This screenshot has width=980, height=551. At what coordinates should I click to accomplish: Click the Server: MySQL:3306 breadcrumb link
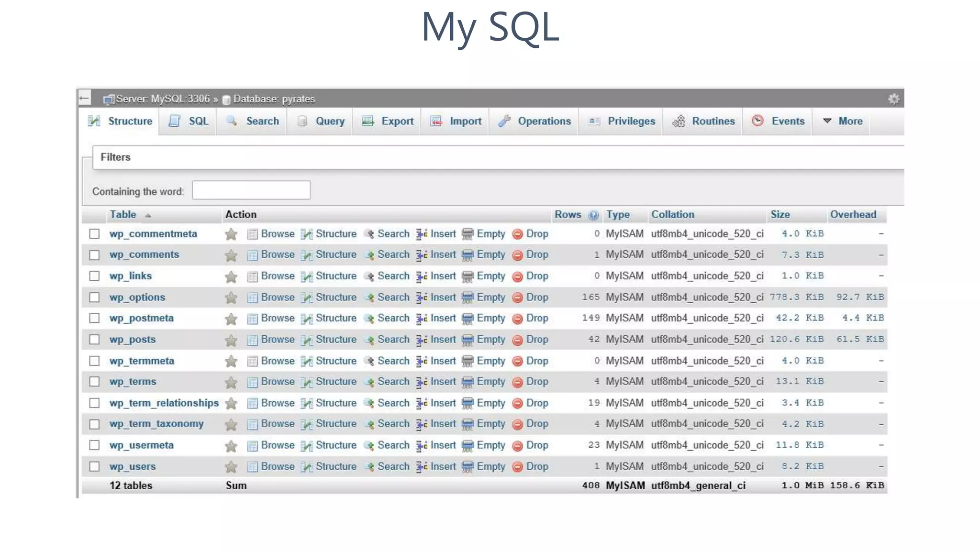(163, 99)
